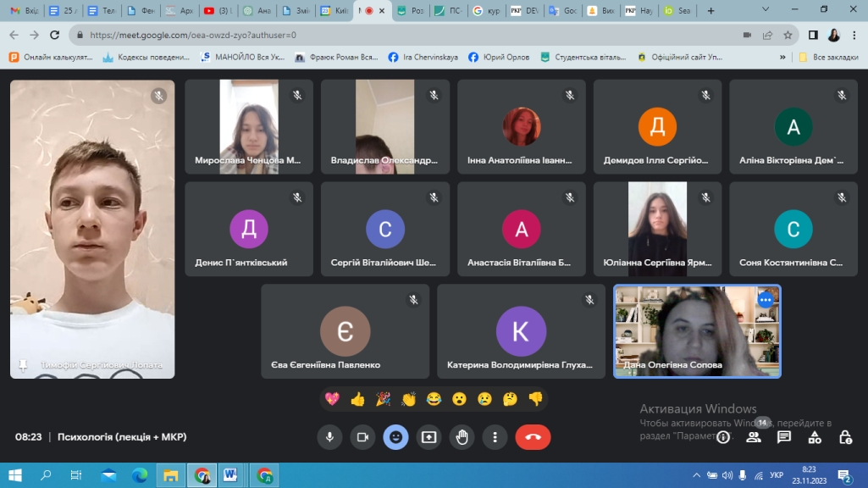Raise hand in the meeting

462,437
